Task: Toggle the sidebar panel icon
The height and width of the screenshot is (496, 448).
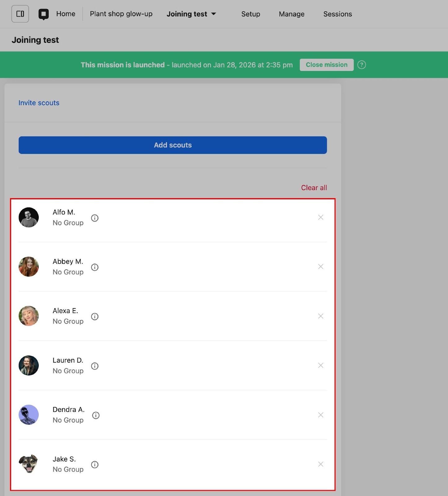Action: click(x=20, y=14)
